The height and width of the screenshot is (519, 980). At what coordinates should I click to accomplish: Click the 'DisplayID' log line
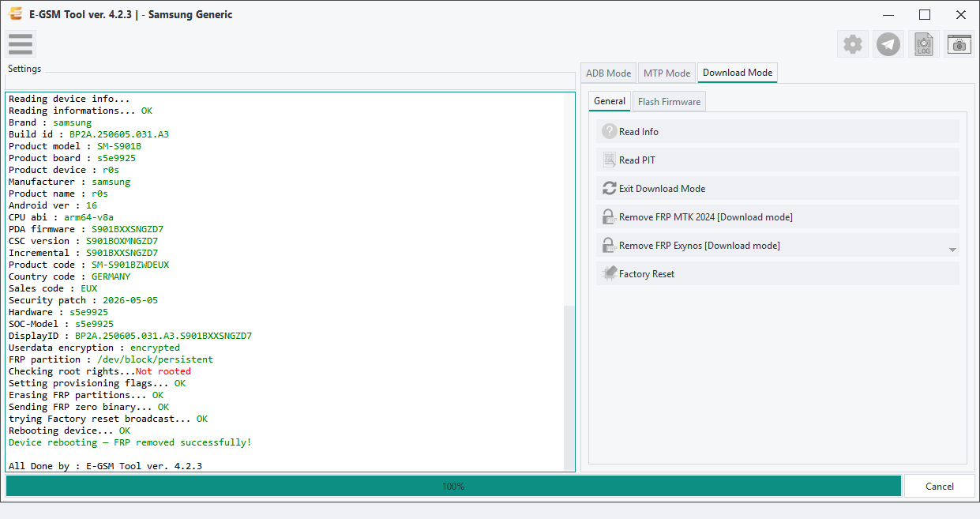[x=130, y=336]
